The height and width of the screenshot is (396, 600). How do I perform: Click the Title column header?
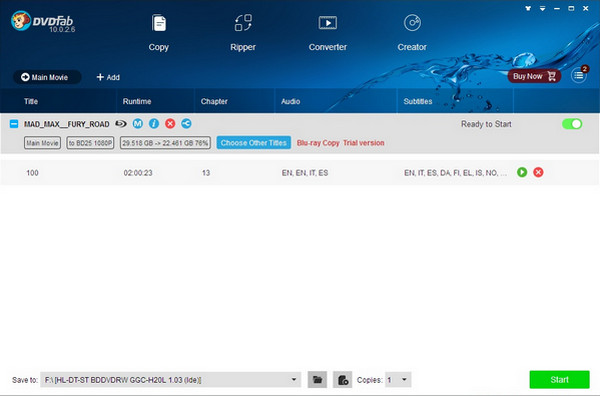point(31,101)
